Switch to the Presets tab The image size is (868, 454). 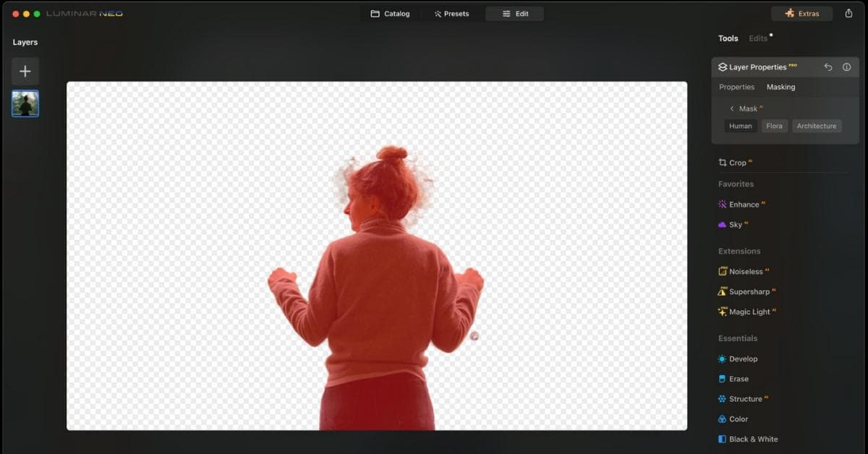pos(451,13)
